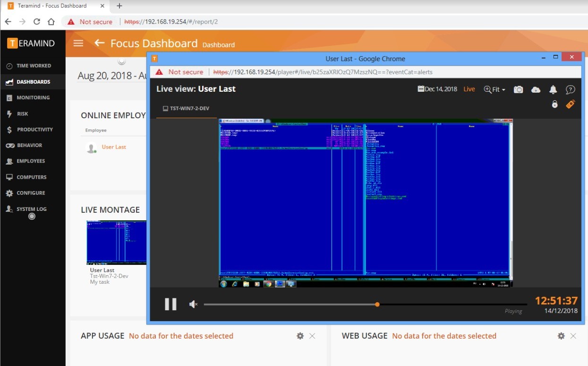588x366 pixels.
Task: Click User Last's avatar icon
Action: click(x=92, y=148)
